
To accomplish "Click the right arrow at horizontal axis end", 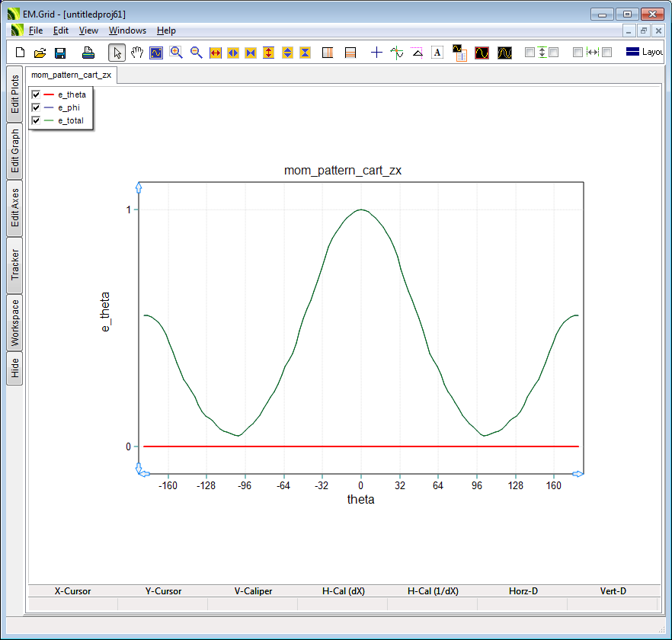I will pos(578,474).
